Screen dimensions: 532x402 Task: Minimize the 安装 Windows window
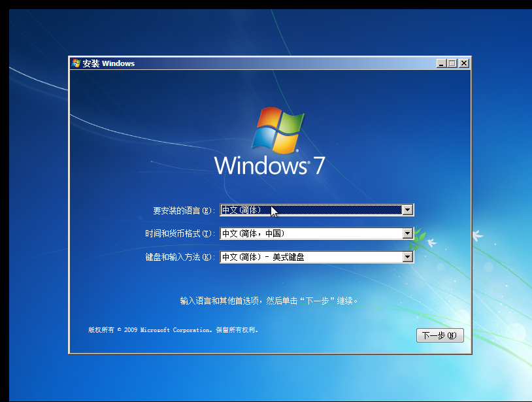coord(441,63)
